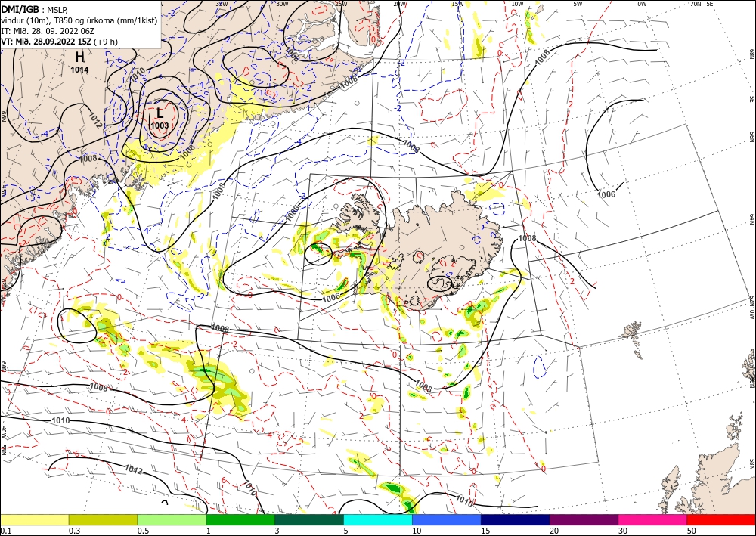Click the 1003 low pressure value
Screen dimensions: 756x536
(160, 125)
